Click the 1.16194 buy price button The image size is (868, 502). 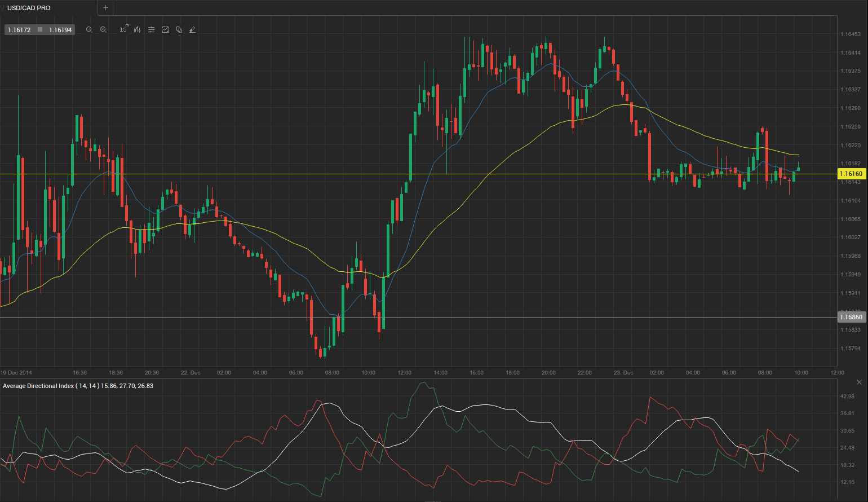pyautogui.click(x=60, y=30)
